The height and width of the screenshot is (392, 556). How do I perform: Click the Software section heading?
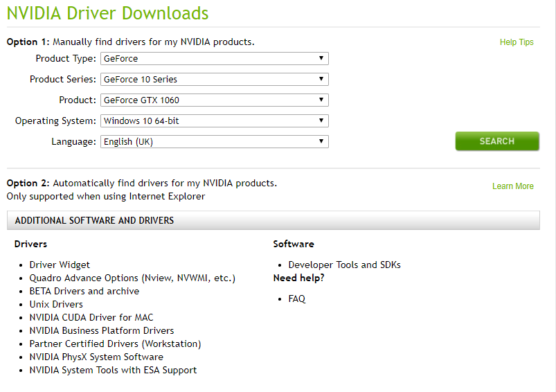[x=294, y=244]
